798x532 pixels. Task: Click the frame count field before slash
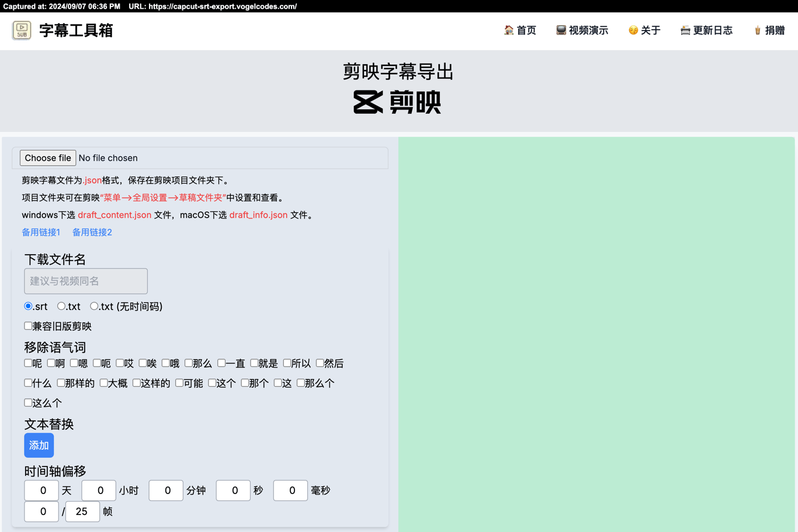[41, 512]
